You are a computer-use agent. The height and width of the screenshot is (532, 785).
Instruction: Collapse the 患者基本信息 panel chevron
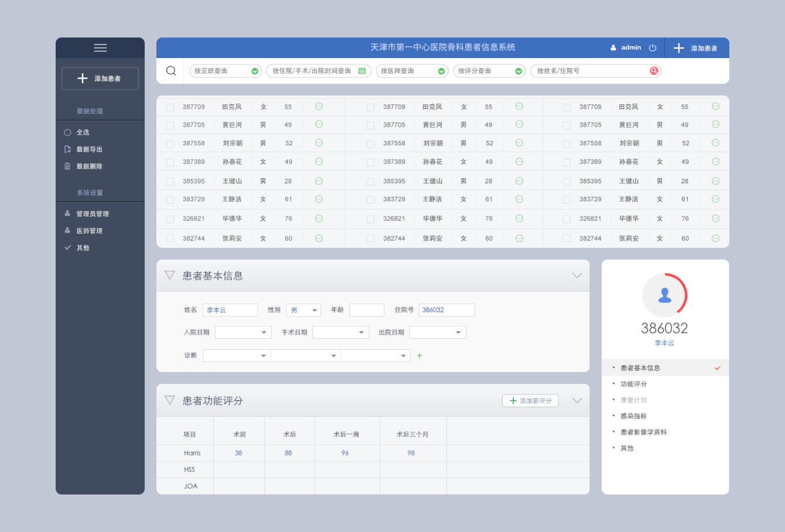tap(577, 275)
